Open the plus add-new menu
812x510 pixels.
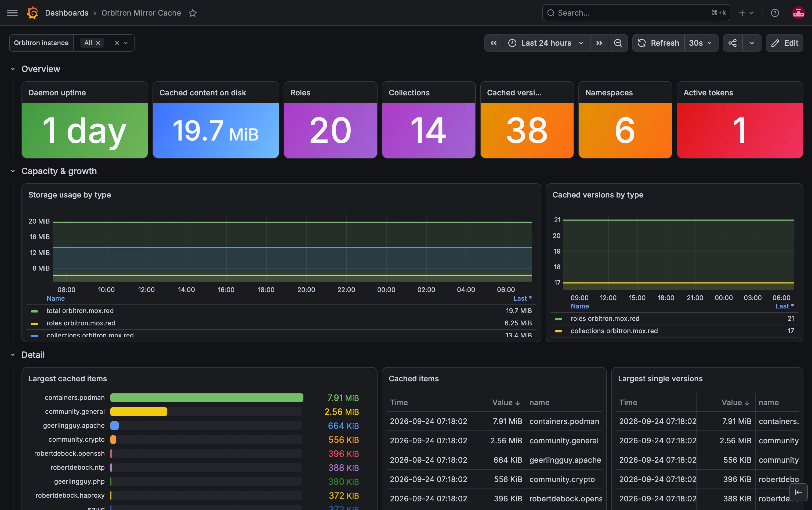pos(746,13)
